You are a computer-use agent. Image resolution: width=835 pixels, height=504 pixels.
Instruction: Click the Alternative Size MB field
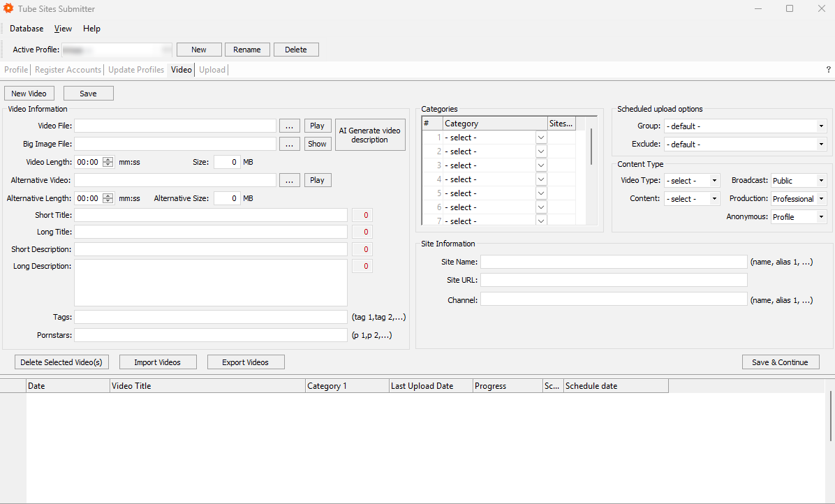pyautogui.click(x=227, y=198)
